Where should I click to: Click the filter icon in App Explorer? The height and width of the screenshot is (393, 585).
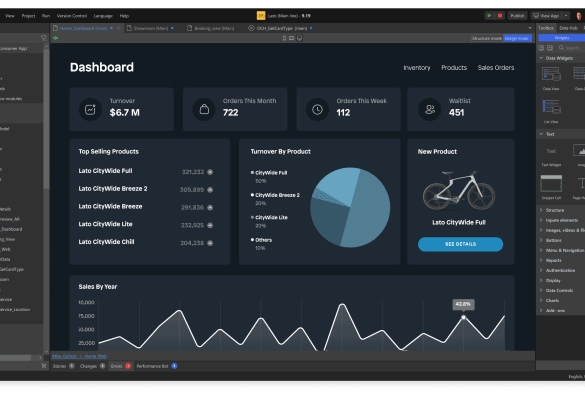(44, 38)
